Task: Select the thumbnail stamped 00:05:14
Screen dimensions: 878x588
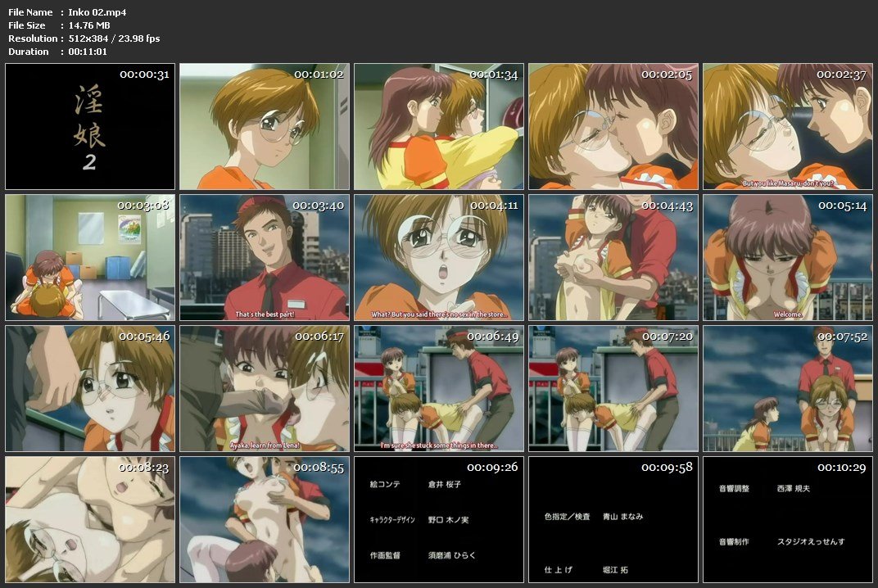Action: [788, 258]
